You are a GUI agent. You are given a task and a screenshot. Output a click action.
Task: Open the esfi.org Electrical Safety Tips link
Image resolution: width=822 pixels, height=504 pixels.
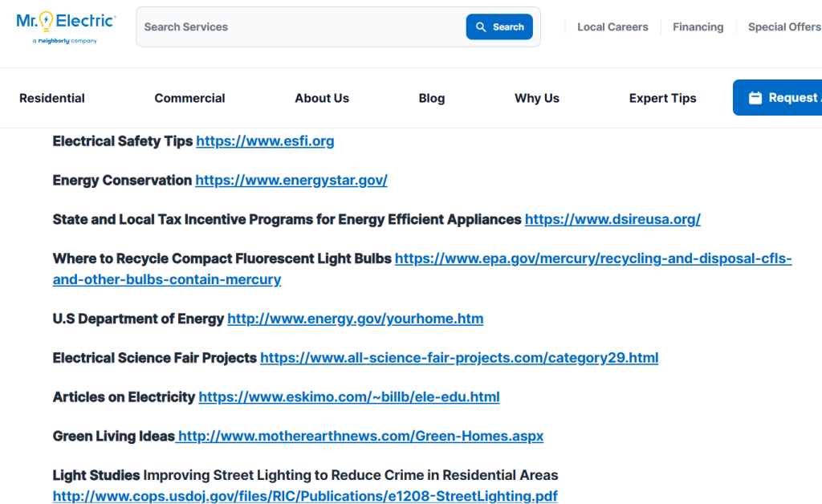265,140
